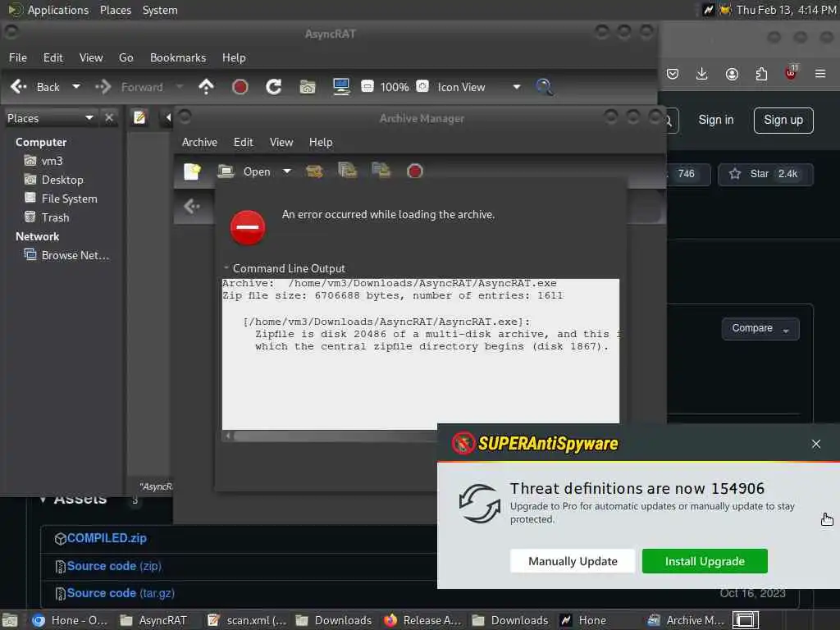Click the extract archive icon
The image size is (840, 630).
click(x=314, y=171)
